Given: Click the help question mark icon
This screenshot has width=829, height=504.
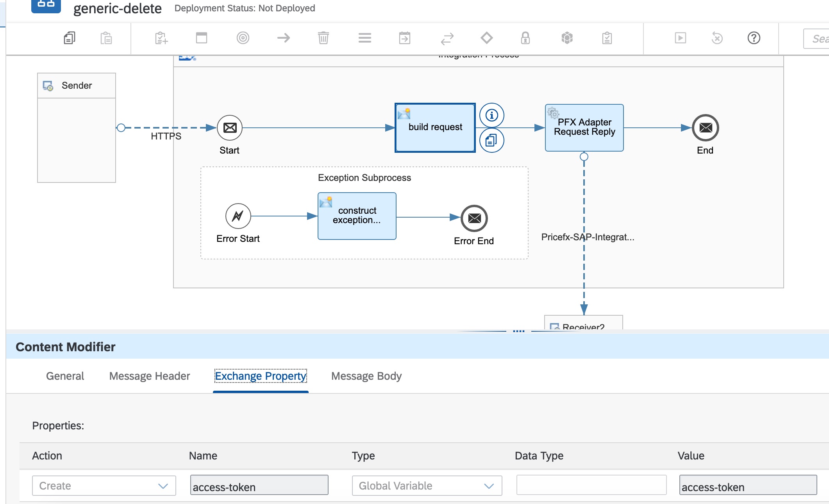Looking at the screenshot, I should pyautogui.click(x=754, y=38).
